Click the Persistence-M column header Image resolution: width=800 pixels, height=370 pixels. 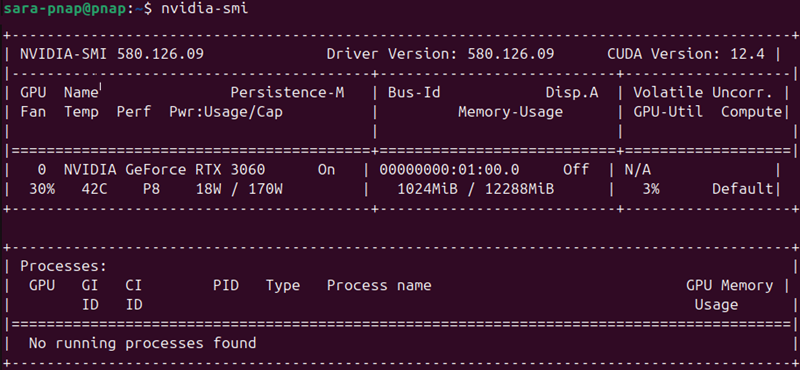coord(287,92)
